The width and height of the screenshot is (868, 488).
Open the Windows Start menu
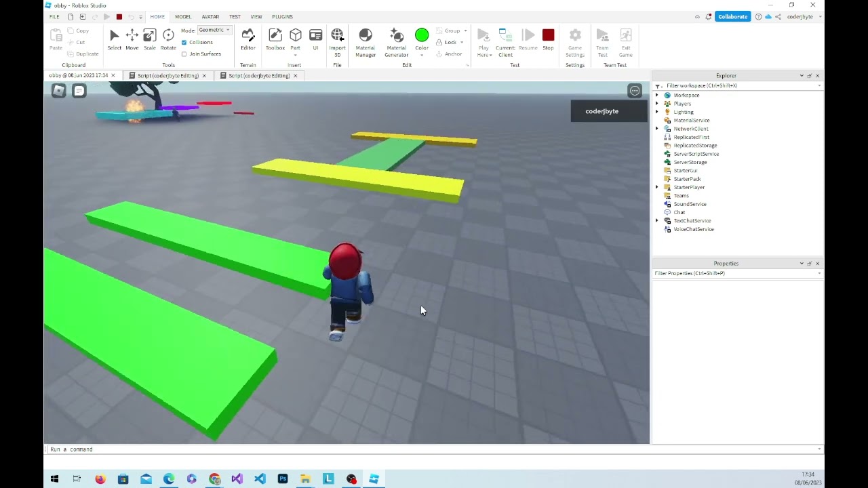coord(54,479)
